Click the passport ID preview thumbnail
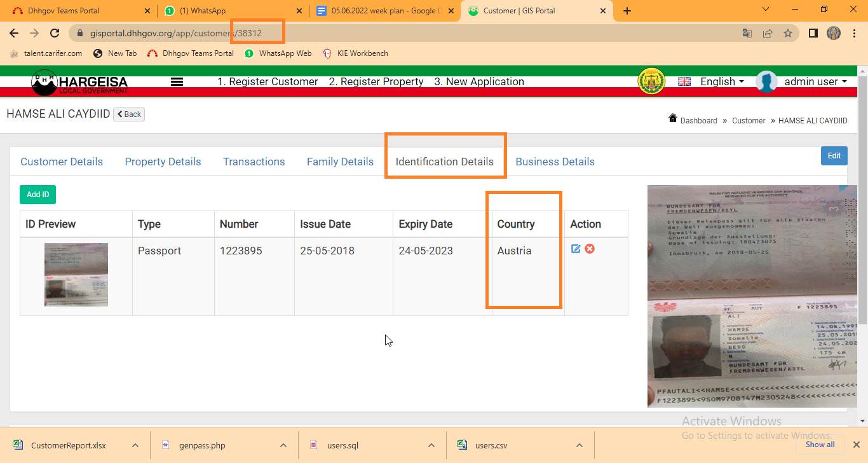The width and height of the screenshot is (868, 463). (76, 275)
